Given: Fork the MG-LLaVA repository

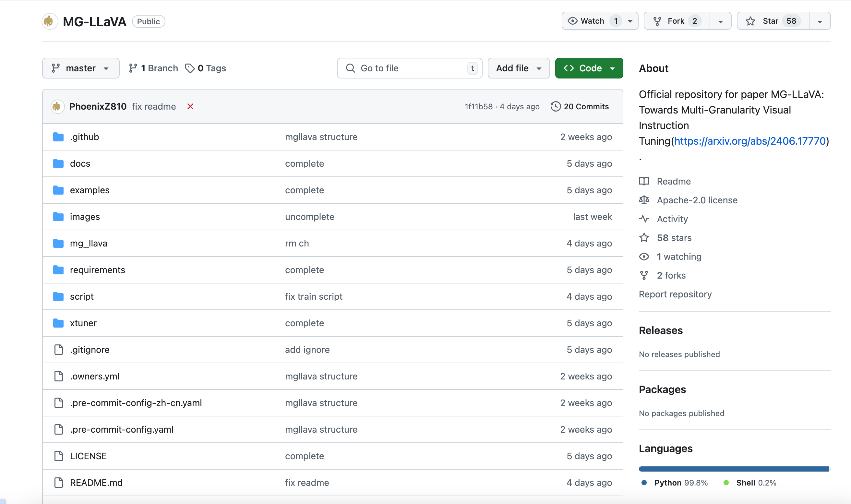Looking at the screenshot, I should [x=677, y=21].
